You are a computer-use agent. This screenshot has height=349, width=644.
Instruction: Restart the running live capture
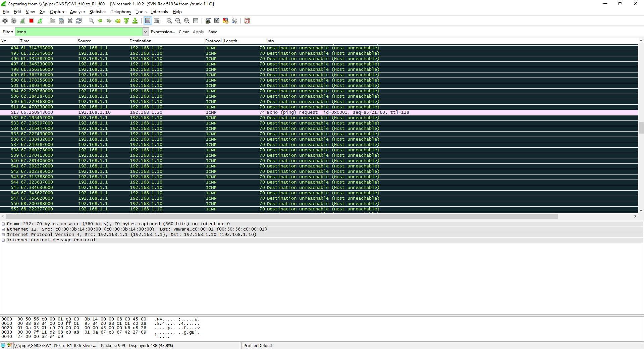40,21
